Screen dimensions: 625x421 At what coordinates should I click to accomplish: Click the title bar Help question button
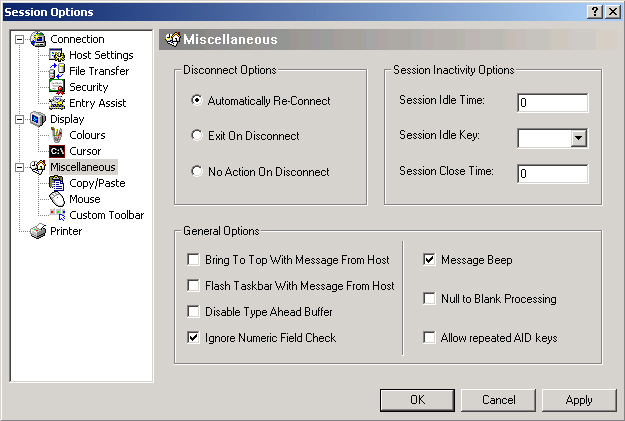coord(594,11)
